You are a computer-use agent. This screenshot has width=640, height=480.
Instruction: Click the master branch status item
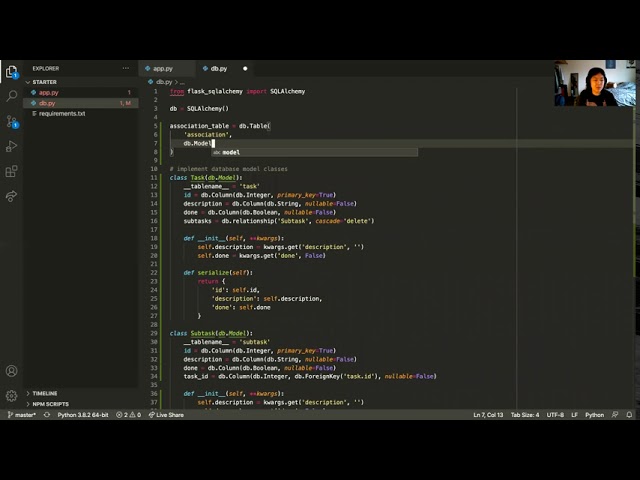point(22,415)
